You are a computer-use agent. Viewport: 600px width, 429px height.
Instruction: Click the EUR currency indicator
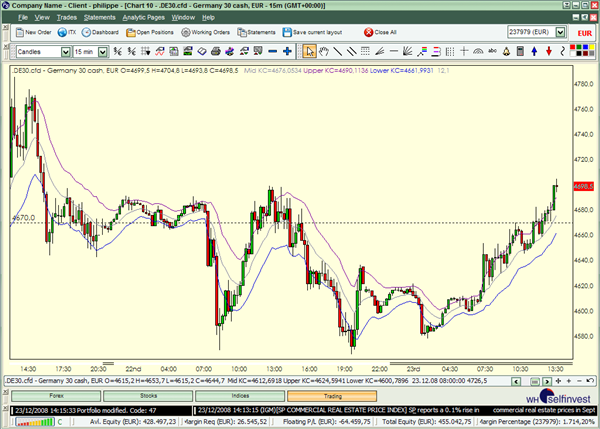coord(585,33)
